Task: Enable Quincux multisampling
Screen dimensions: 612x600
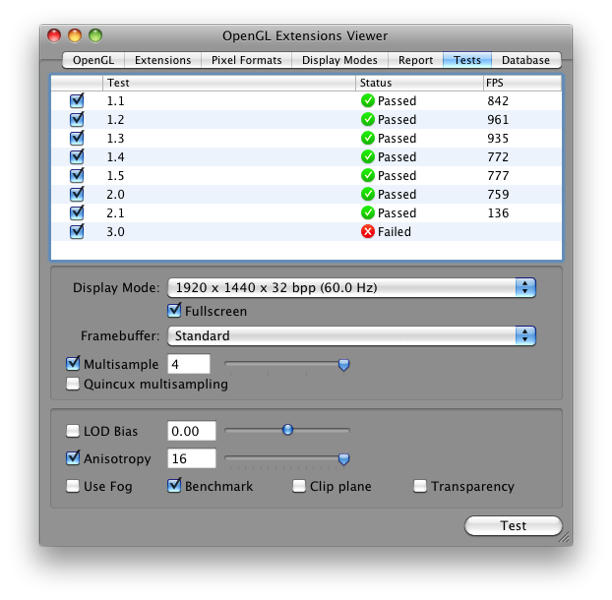Action: (73, 384)
